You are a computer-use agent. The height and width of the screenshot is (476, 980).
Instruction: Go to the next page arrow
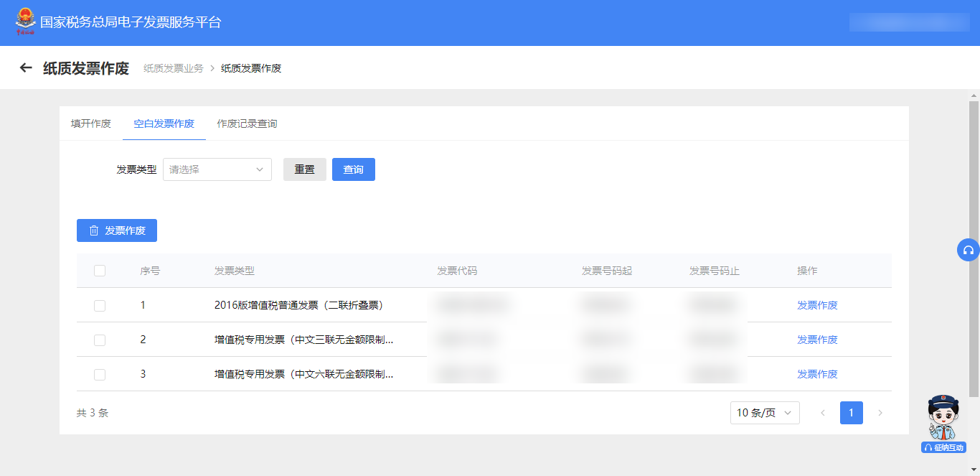(880, 413)
